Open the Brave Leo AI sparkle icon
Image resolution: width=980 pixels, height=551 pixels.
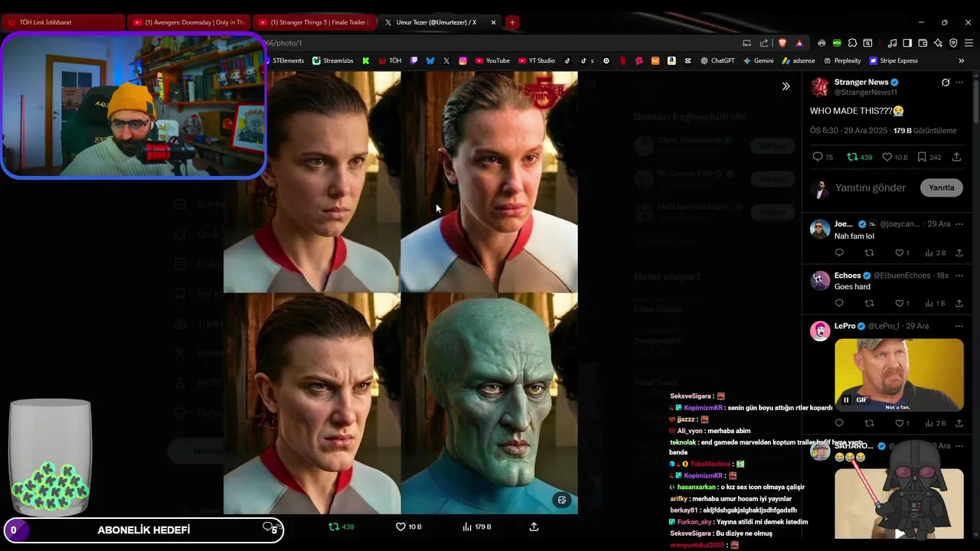(938, 43)
